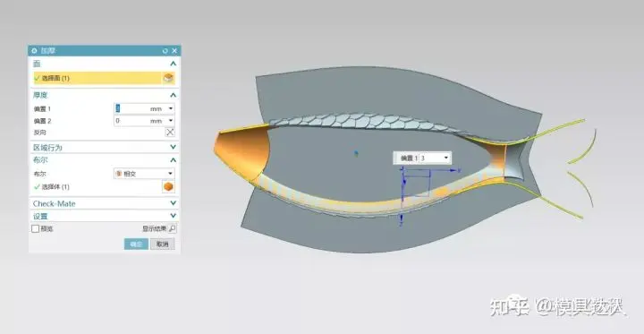Click the fish scale patterned surface

point(361,122)
